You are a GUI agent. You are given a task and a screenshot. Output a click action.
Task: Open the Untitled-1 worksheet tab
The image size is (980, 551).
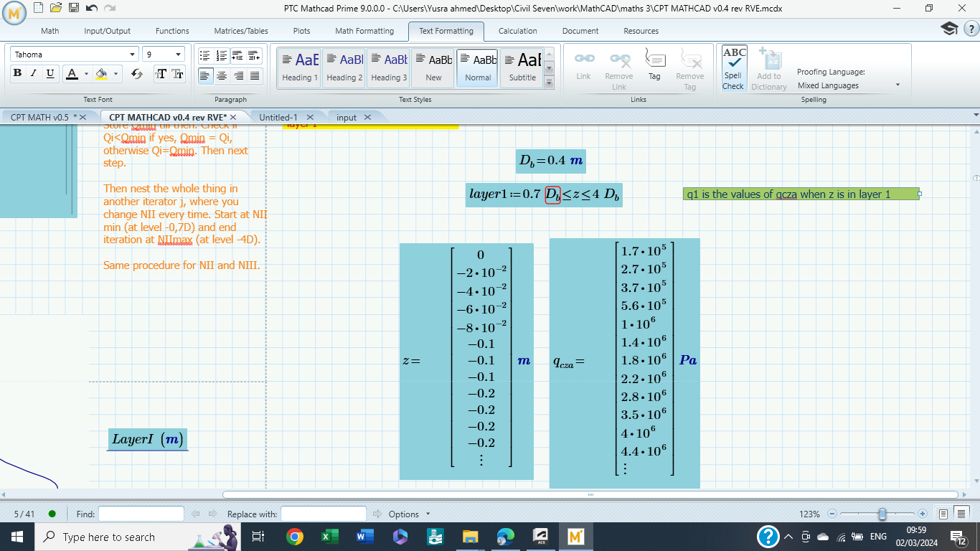[x=278, y=117]
